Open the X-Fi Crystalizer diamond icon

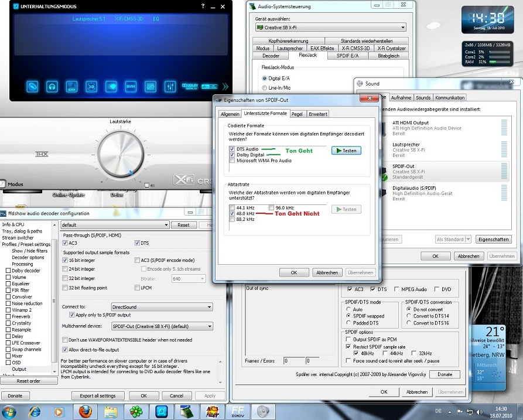(111, 87)
